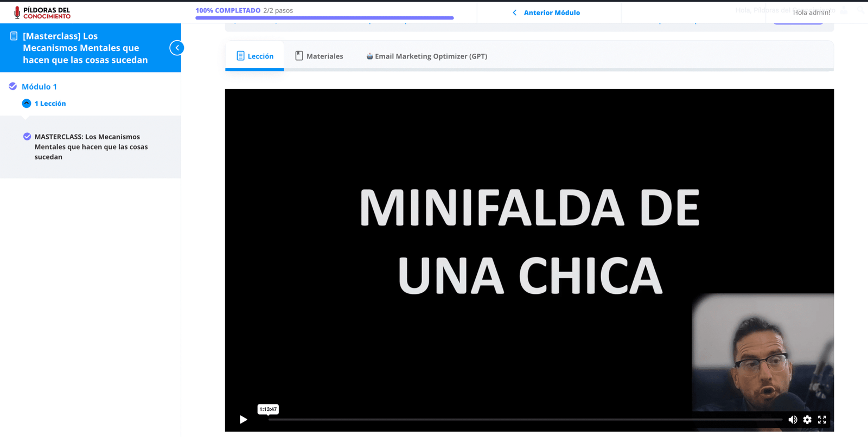868x437 pixels.
Task: Toggle MASTERCLASS lesson completion checkmark
Action: pyautogui.click(x=27, y=137)
